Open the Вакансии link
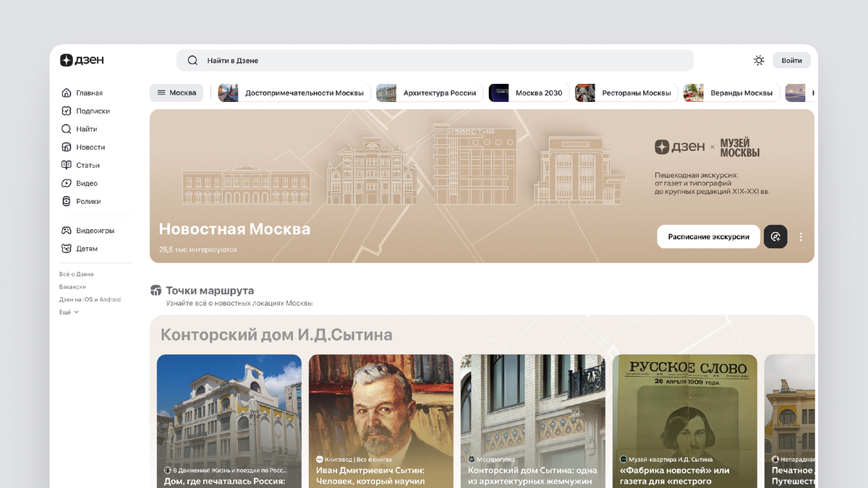This screenshot has width=868, height=488. tap(72, 287)
